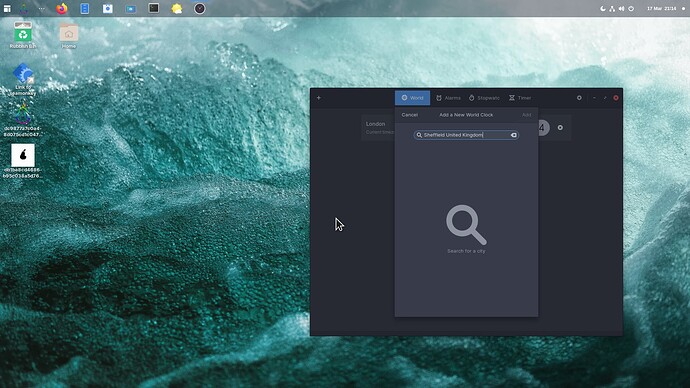Confirm with the Add button
690x388 pixels.
point(526,115)
